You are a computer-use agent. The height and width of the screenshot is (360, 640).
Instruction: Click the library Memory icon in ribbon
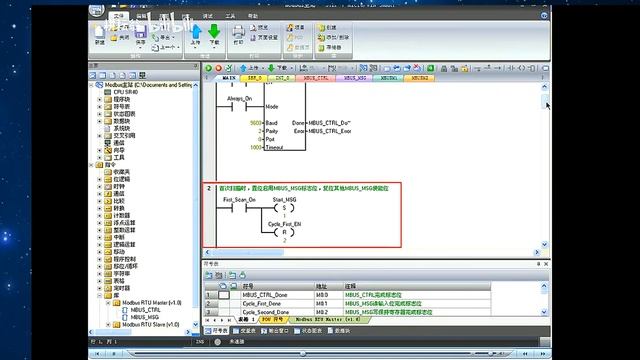click(x=321, y=47)
